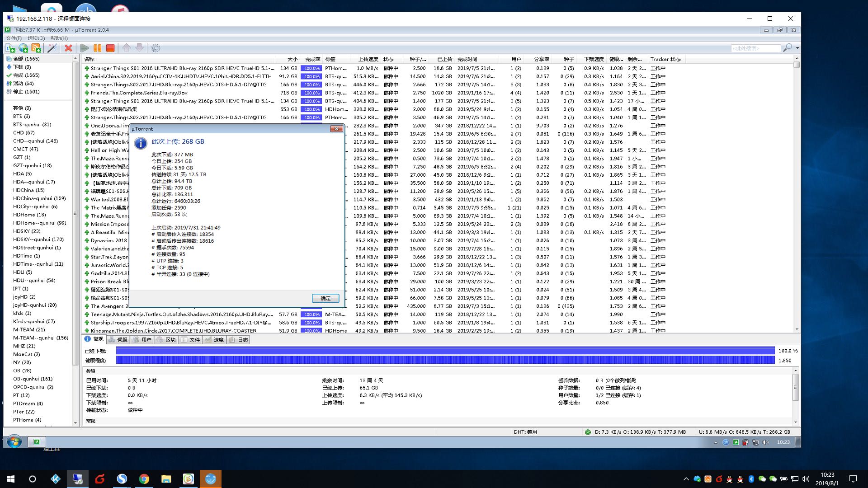Viewport: 868px width, 488px height.
Task: Click the 已经下载 progress bar
Action: tap(445, 351)
